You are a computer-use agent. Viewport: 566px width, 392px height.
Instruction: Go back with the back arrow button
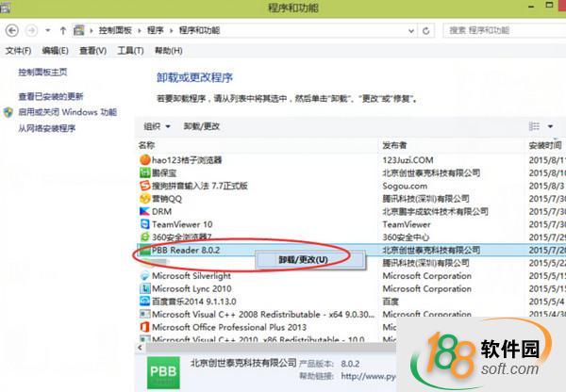[x=12, y=31]
